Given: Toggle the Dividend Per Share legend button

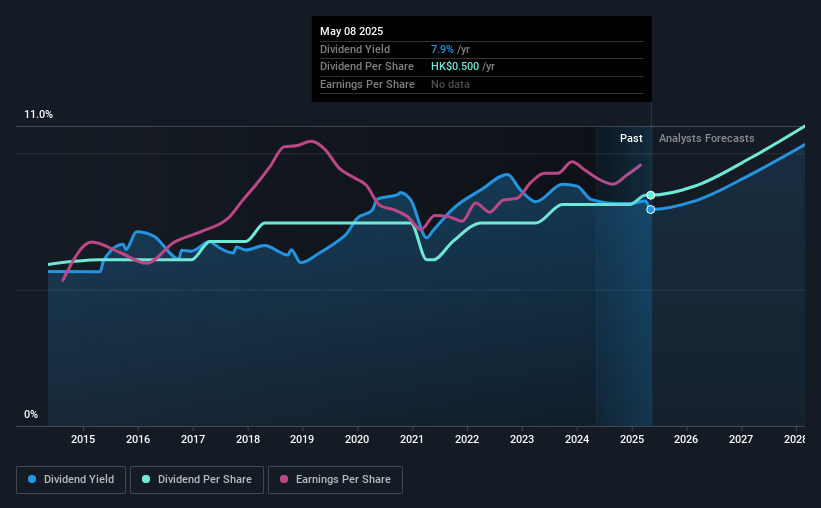Looking at the screenshot, I should pos(197,480).
